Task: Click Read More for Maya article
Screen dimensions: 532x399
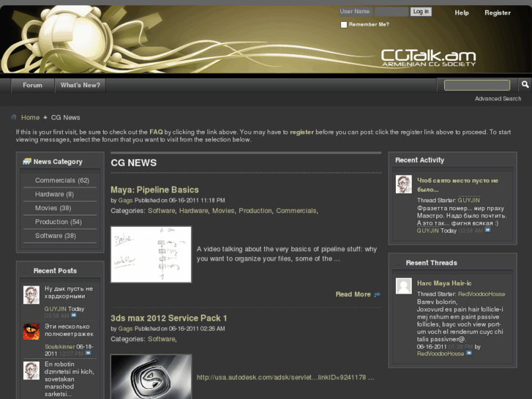Action: (x=353, y=294)
